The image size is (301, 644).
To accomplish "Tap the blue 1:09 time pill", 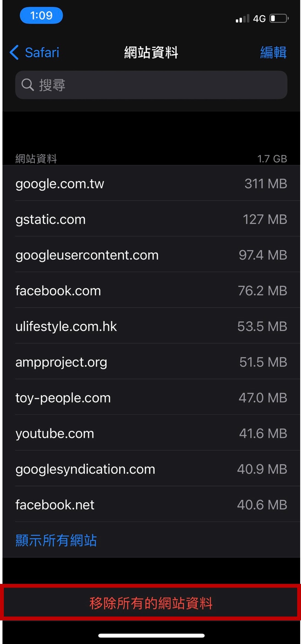I will (41, 15).
